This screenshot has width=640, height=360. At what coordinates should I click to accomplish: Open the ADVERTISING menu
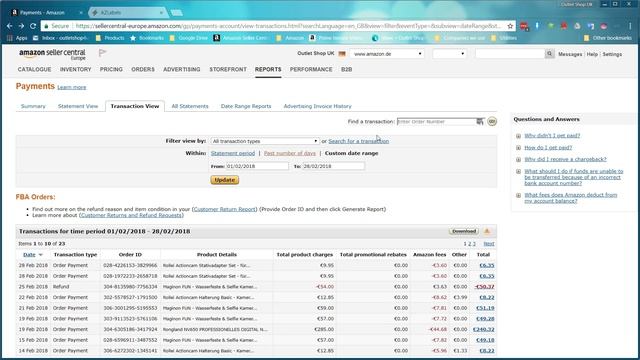[x=182, y=69]
